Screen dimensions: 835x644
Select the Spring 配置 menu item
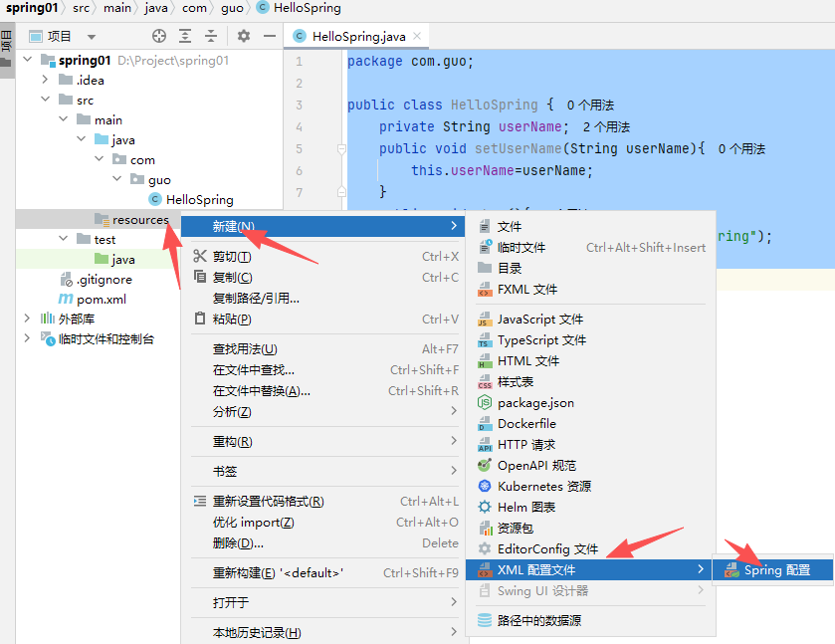tap(776, 570)
